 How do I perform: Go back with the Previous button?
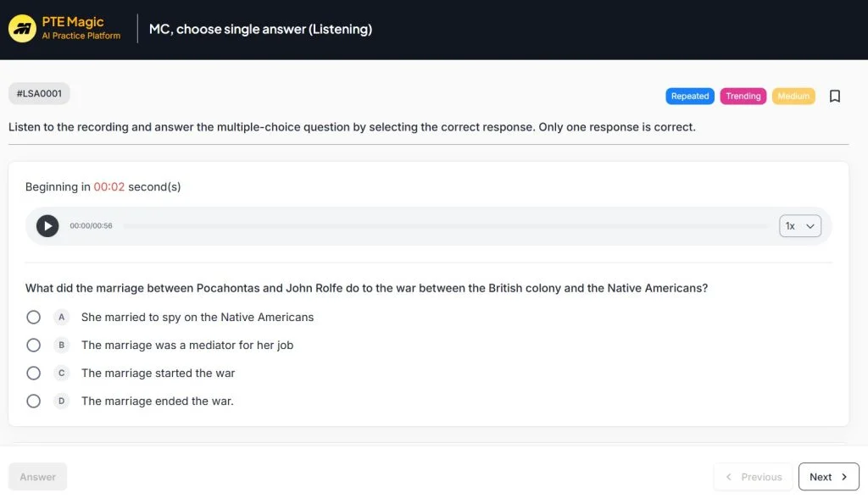pos(753,477)
